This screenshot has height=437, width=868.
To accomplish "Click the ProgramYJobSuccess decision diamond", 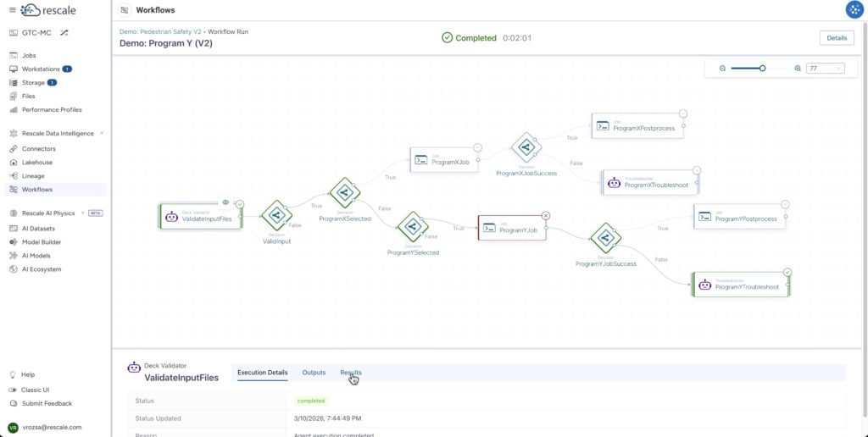I will (605, 238).
